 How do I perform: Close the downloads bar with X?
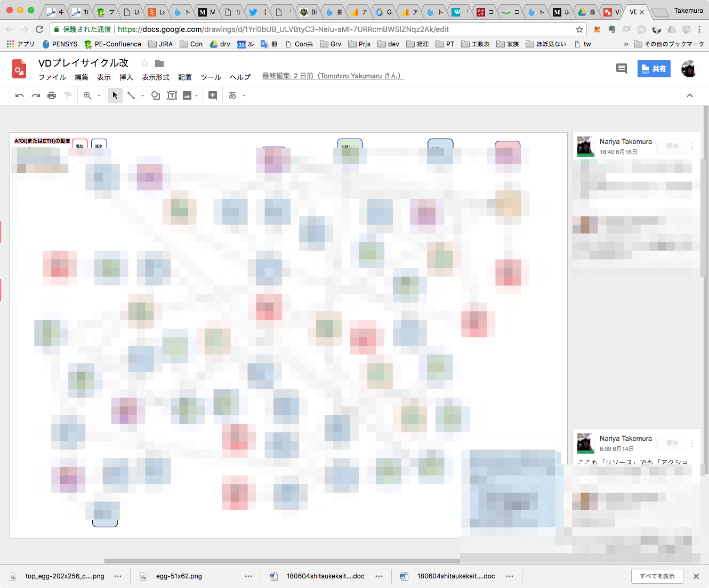pos(696,576)
